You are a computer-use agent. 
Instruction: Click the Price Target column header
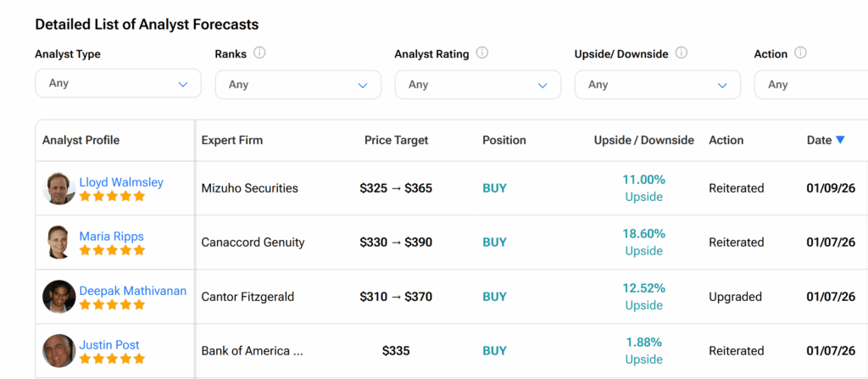(396, 140)
